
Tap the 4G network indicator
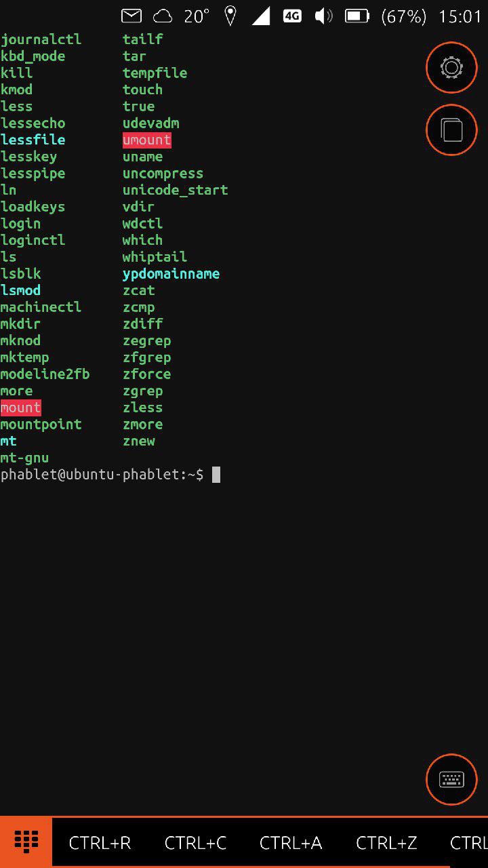click(x=292, y=16)
